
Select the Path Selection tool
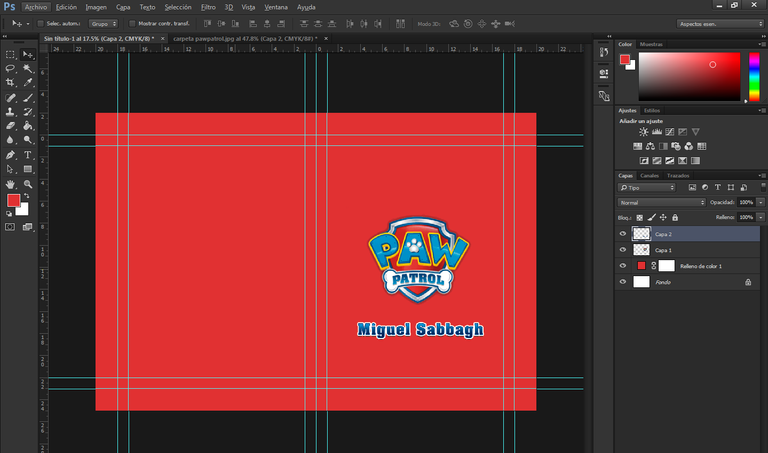[10, 169]
